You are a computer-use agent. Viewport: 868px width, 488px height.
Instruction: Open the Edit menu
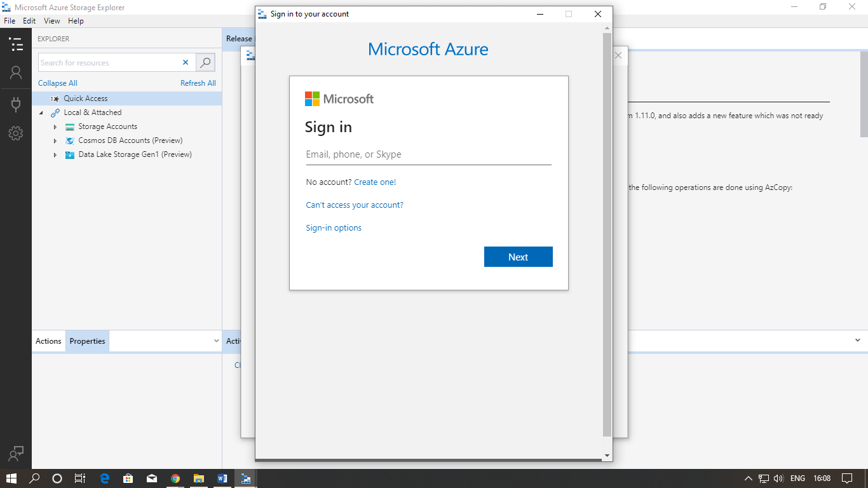click(29, 21)
